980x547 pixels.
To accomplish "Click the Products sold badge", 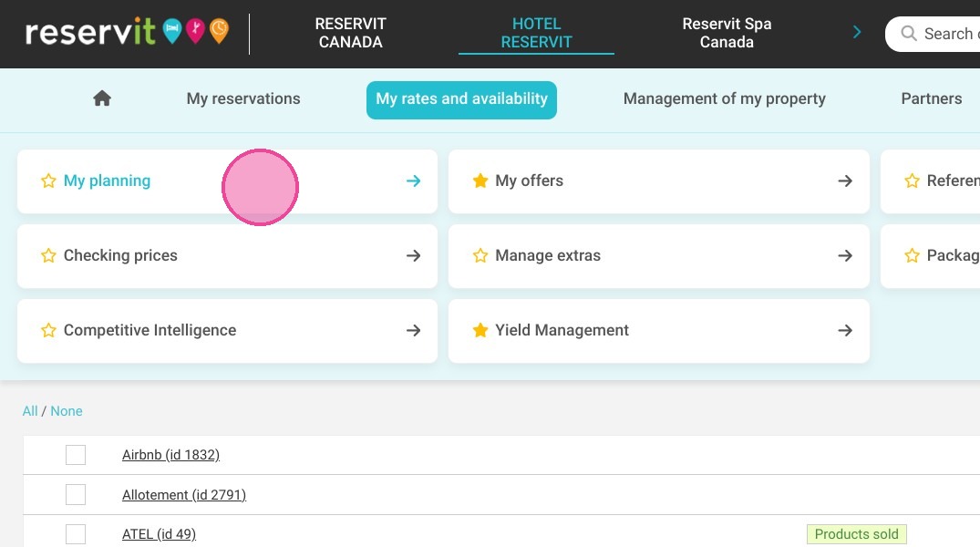I will click(x=856, y=534).
